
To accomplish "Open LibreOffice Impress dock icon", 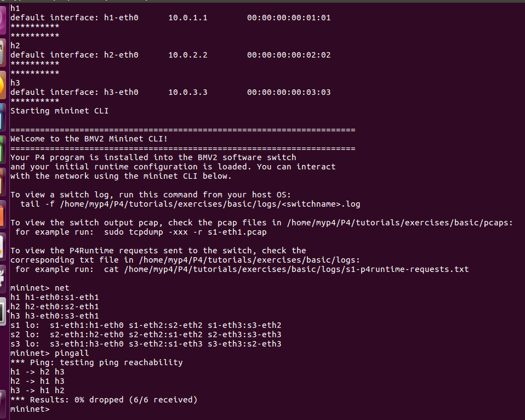I will tap(3, 182).
